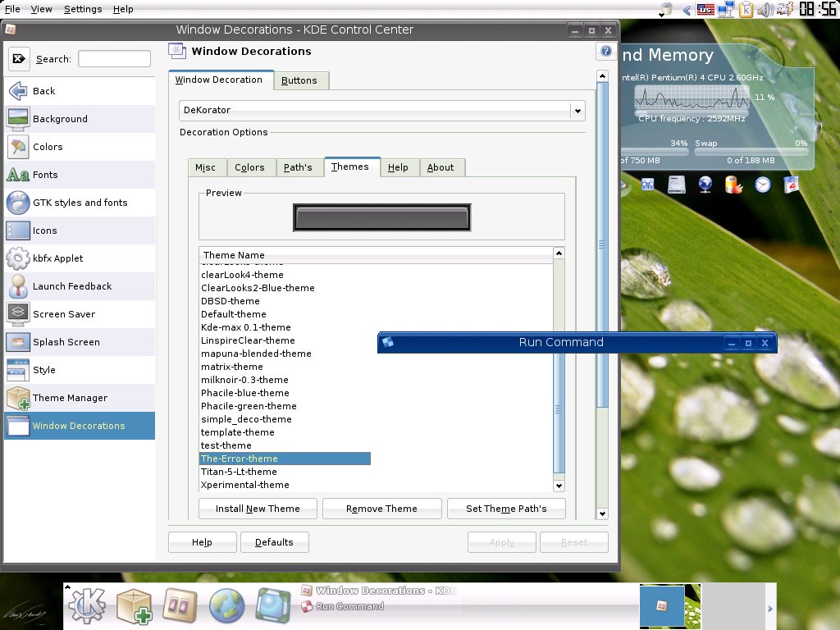Click the Back arrow icon in sidebar
Image resolution: width=840 pixels, height=630 pixels.
click(x=18, y=91)
